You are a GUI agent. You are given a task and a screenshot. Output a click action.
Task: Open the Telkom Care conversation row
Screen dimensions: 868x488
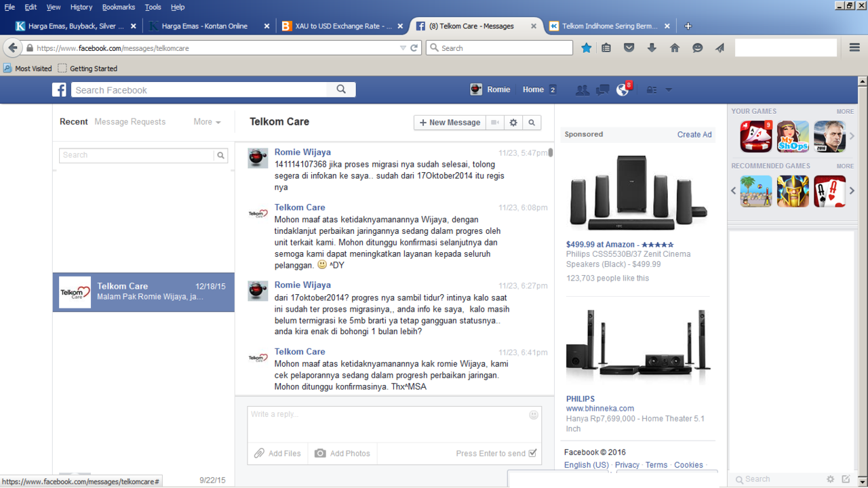pos(144,292)
